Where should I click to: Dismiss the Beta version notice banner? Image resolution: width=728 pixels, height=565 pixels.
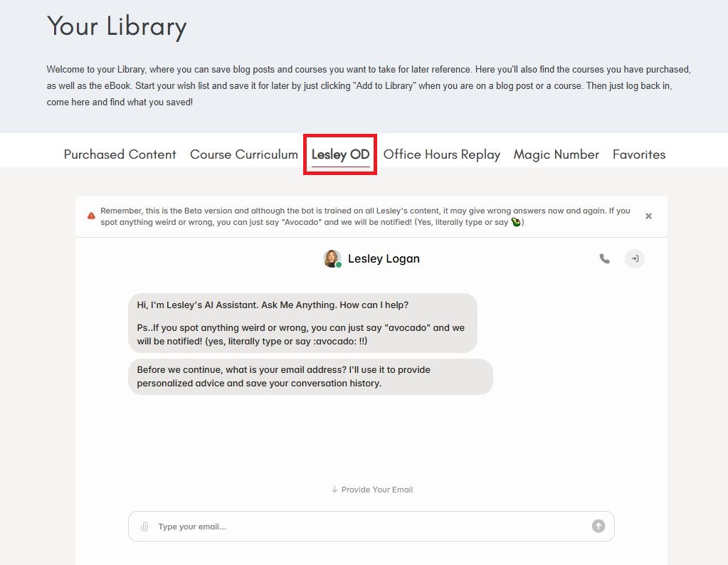[648, 216]
